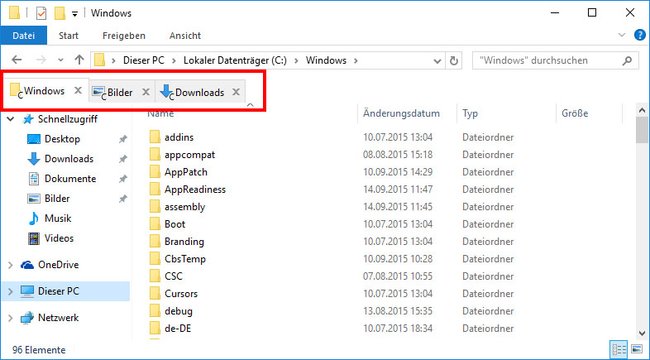The height and width of the screenshot is (360, 650).
Task: Sort by the Änderungsdatum column header
Action: coord(401,113)
